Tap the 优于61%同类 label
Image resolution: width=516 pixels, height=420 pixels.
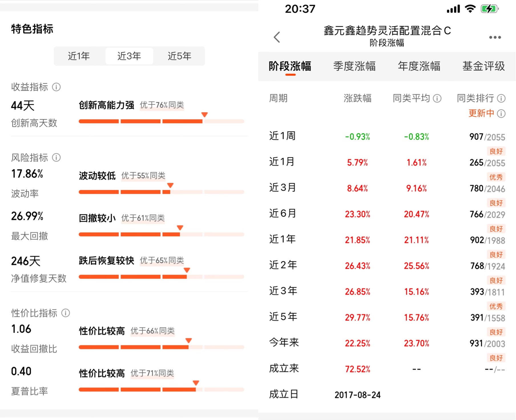click(143, 218)
